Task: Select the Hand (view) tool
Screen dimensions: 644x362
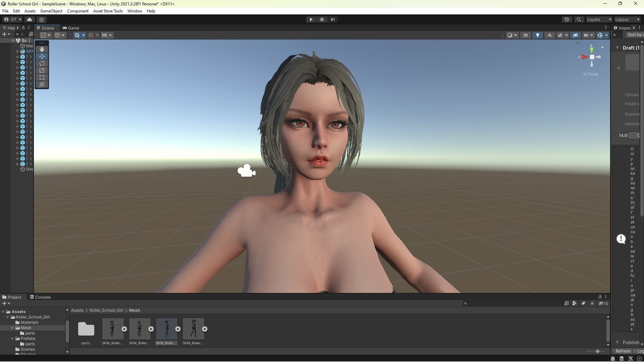Action: (42, 49)
